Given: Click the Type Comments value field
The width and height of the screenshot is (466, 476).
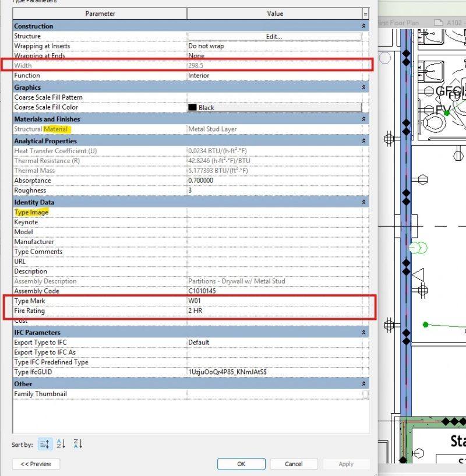Looking at the screenshot, I should (274, 252).
